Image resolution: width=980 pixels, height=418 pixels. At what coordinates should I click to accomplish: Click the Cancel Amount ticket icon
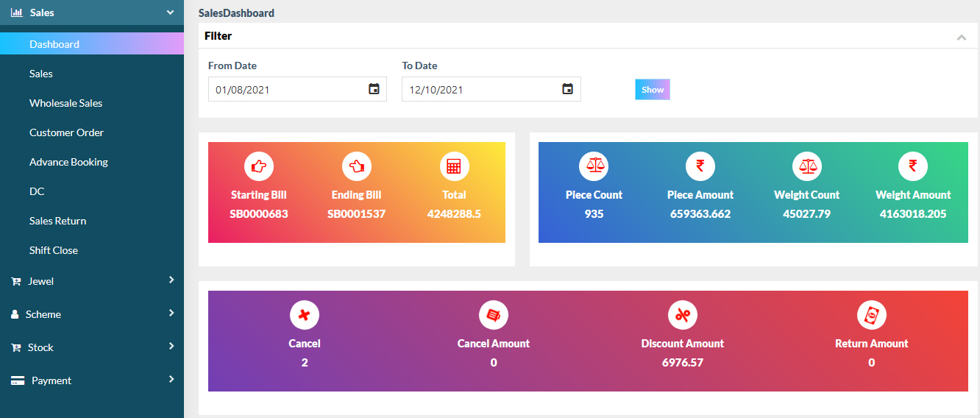[493, 316]
